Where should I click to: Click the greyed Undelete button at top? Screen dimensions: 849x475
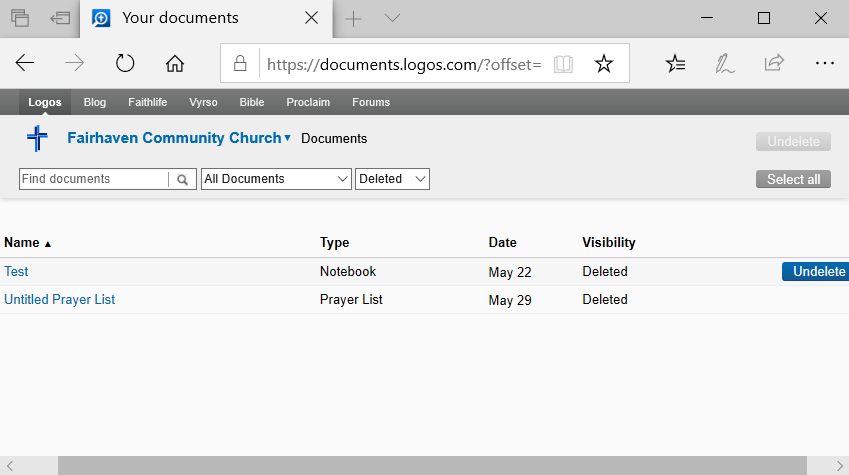[x=793, y=141]
